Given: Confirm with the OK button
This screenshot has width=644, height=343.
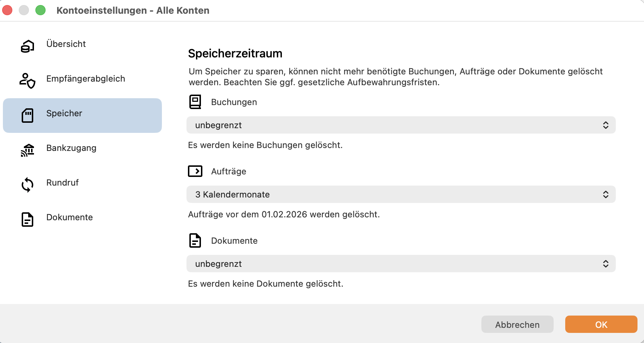Looking at the screenshot, I should pyautogui.click(x=601, y=324).
